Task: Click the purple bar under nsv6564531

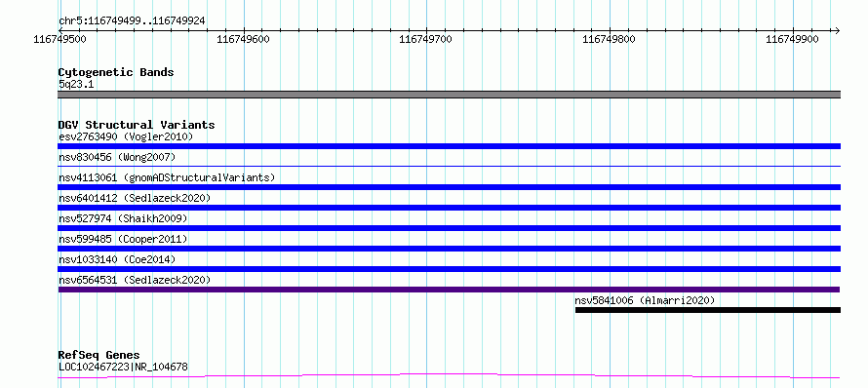Action: coord(449,290)
